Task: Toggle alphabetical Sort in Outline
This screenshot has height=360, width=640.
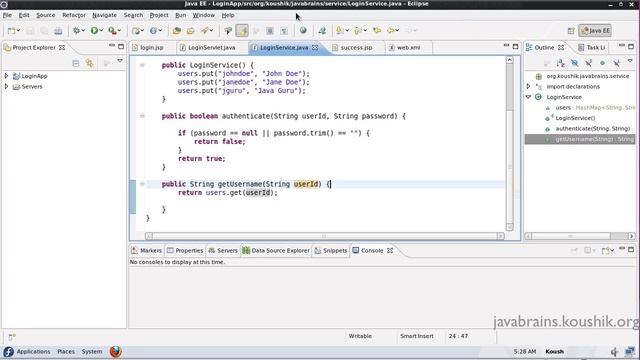Action: 560,63
